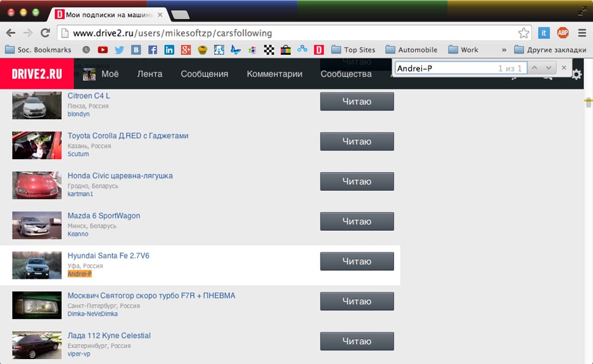Bookmark this page with the star
This screenshot has height=364, width=593.
tap(523, 33)
